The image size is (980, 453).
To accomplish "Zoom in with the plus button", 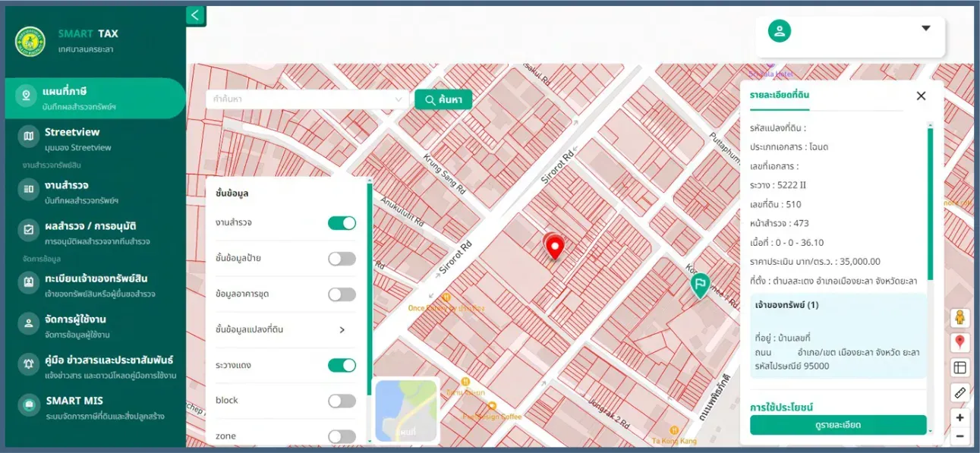I will [960, 417].
